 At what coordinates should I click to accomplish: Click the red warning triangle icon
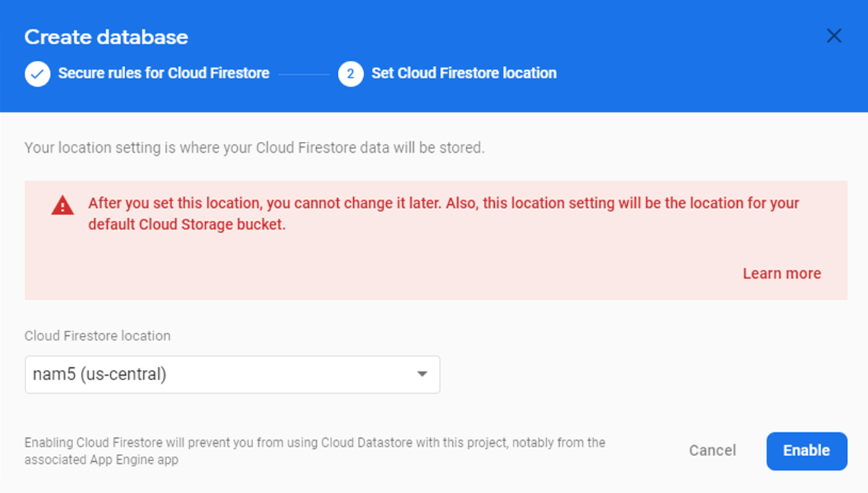click(63, 206)
